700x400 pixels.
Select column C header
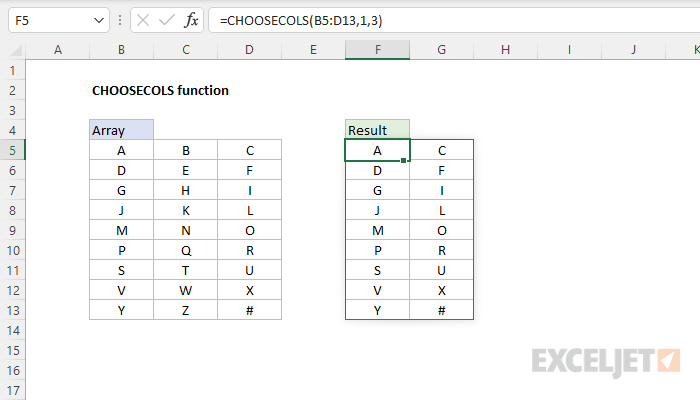[186, 50]
